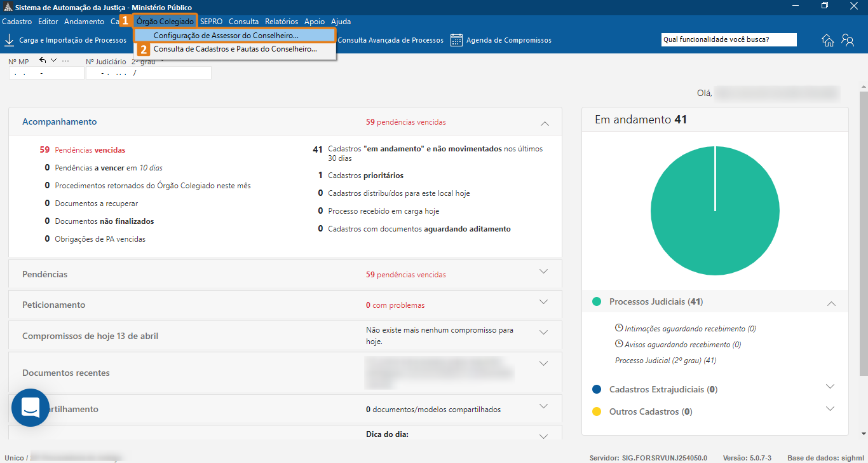Open the Cadastro menu
This screenshot has width=868, height=463.
click(17, 22)
